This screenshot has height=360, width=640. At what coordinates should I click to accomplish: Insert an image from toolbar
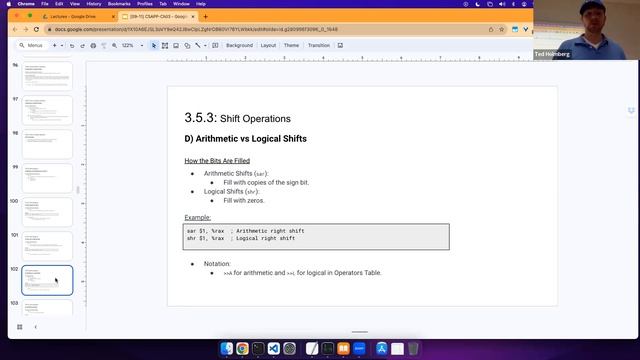pyautogui.click(x=176, y=45)
